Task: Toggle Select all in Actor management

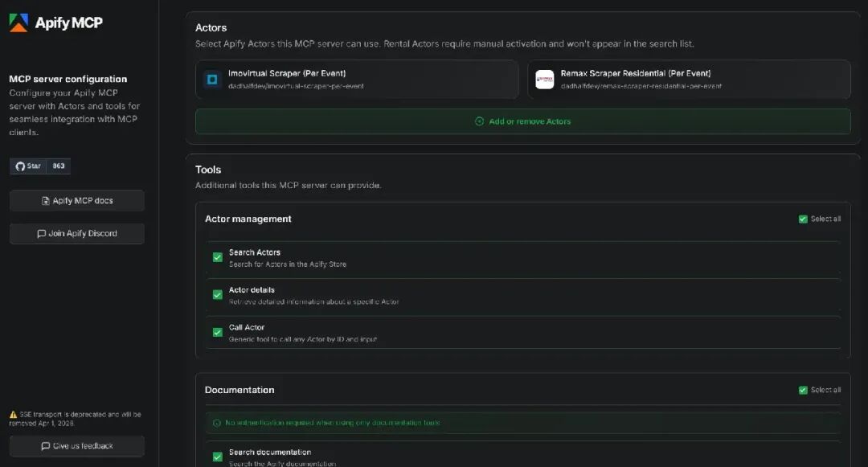Action: 801,218
